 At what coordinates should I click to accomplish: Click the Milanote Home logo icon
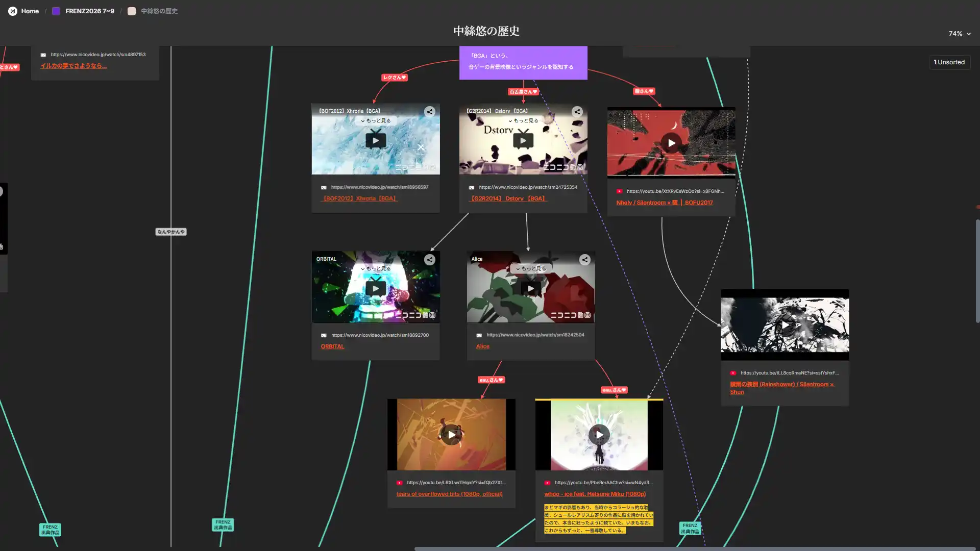coord(13,11)
